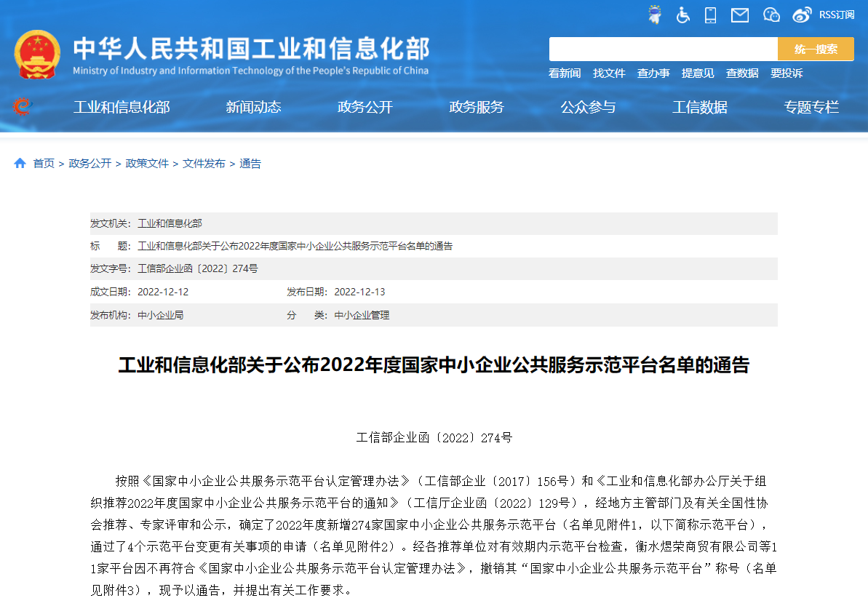This screenshot has width=868, height=606.
Task: Open the 专题专栏 navigation menu
Action: coord(812,106)
